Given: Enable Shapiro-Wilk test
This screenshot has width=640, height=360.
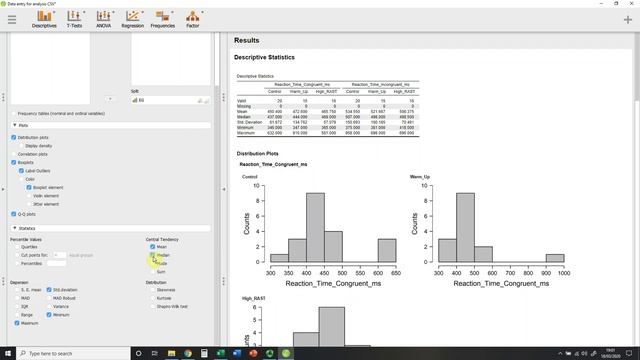Looking at the screenshot, I should coord(152,307).
